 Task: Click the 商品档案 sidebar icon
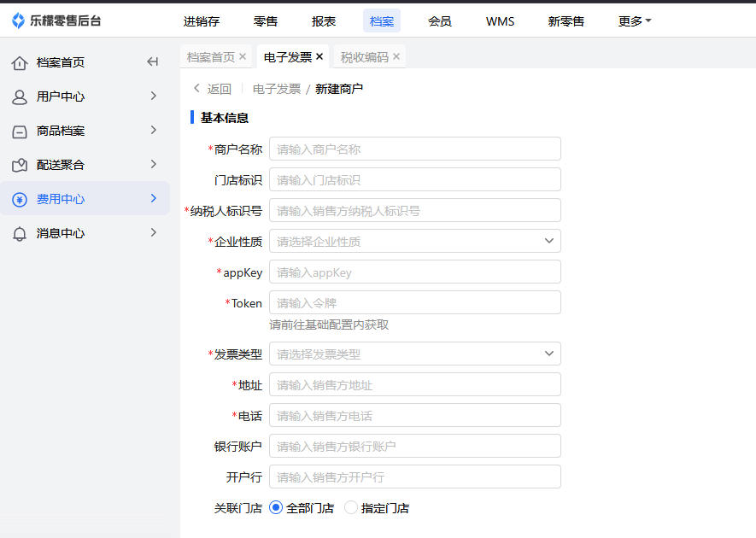coord(20,132)
